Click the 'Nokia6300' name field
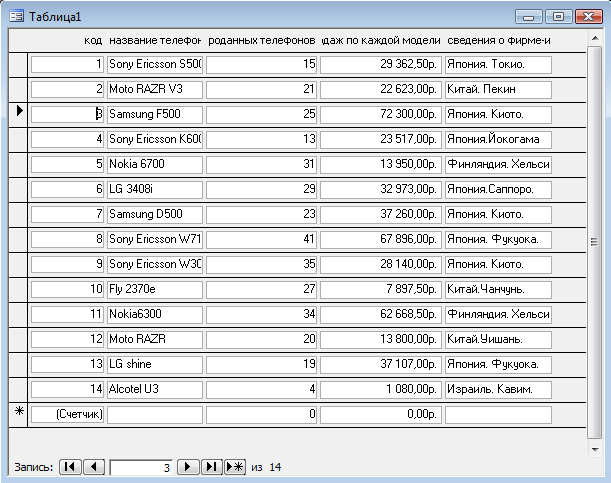611x483 pixels. (x=155, y=314)
